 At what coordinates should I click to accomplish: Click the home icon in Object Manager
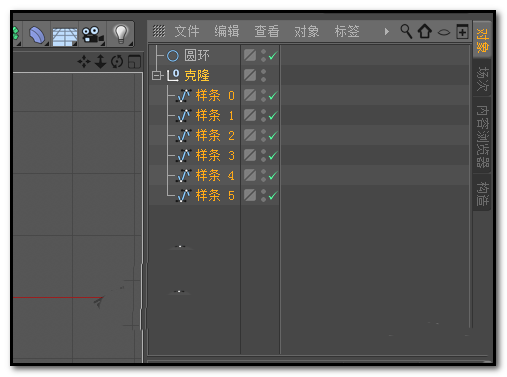[425, 31]
